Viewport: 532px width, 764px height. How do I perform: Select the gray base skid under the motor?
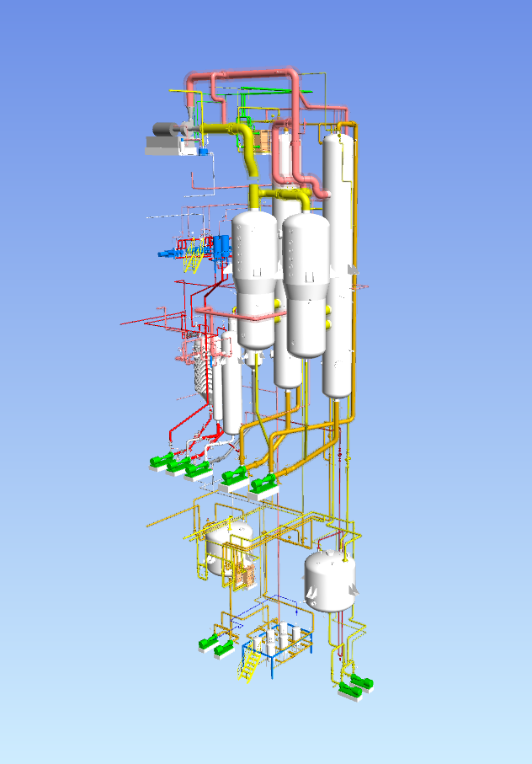[164, 146]
